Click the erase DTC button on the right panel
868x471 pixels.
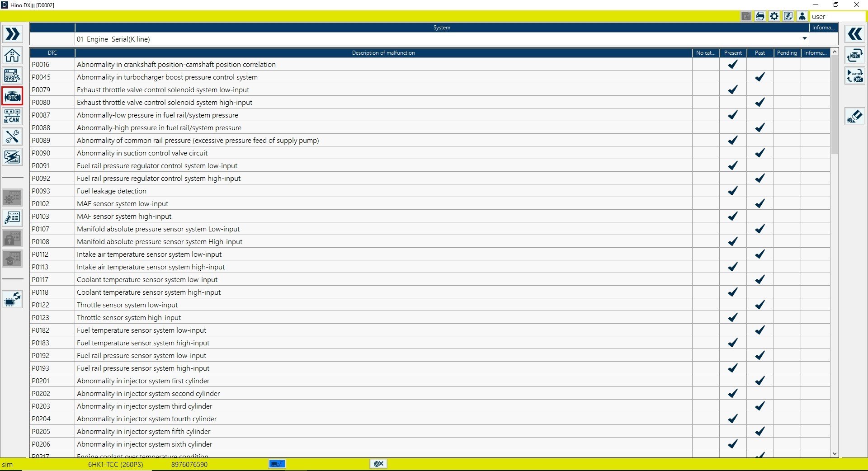pos(855,116)
